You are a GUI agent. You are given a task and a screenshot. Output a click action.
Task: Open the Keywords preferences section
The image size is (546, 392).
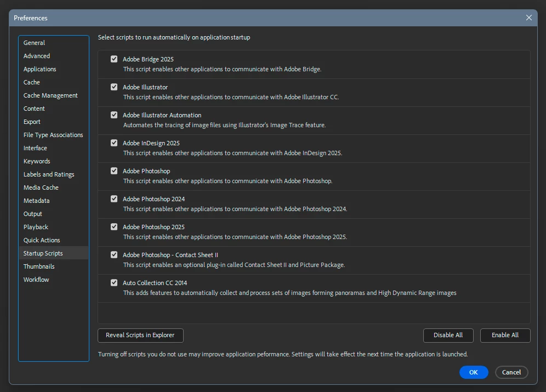point(54,161)
